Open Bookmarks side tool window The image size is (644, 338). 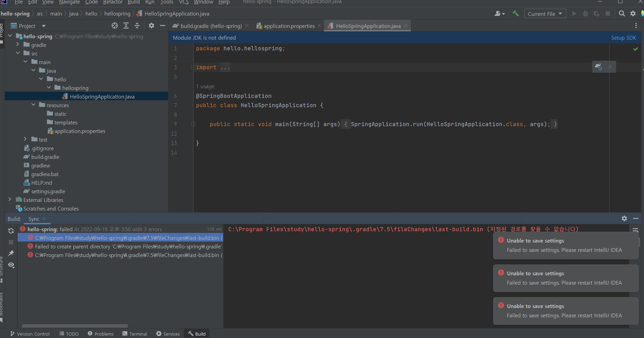coord(2,307)
